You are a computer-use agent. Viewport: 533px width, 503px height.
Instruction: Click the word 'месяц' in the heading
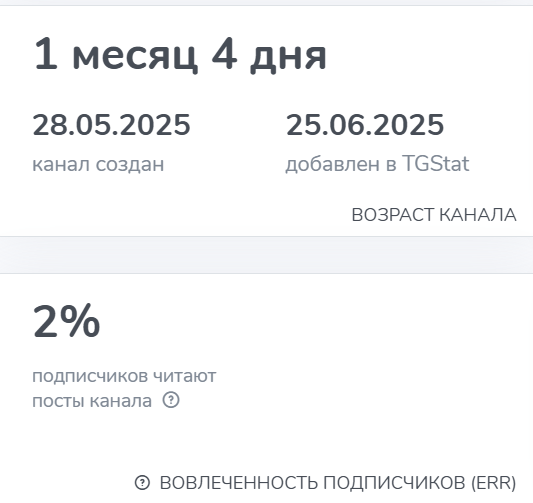point(135,56)
